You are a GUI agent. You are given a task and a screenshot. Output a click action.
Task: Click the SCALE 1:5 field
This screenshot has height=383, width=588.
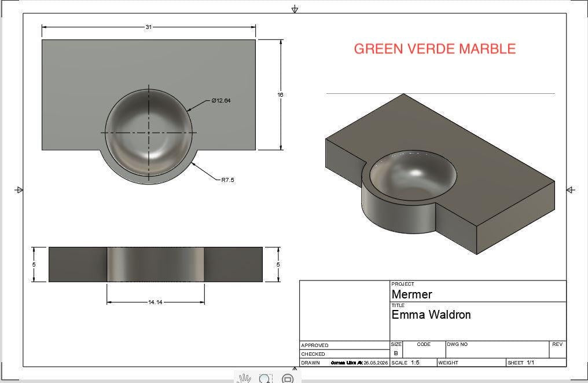[x=413, y=363]
